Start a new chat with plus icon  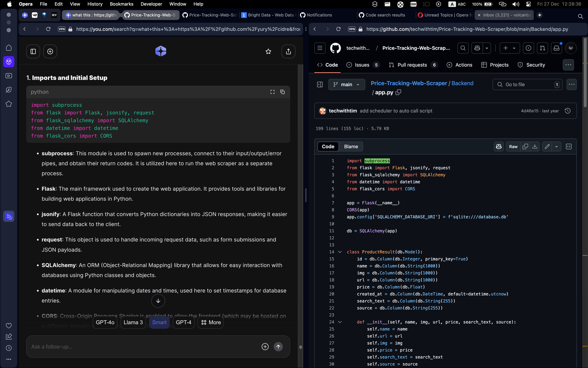coord(50,51)
